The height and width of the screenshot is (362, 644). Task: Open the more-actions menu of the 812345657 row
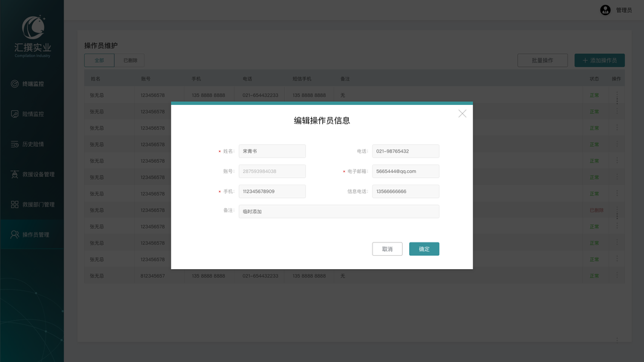click(x=617, y=276)
